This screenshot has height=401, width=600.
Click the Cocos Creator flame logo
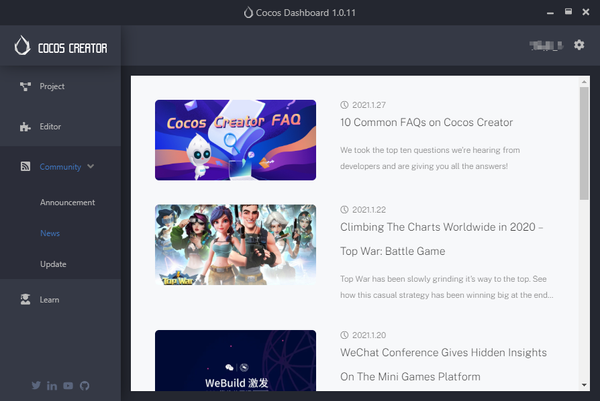pyautogui.click(x=22, y=46)
